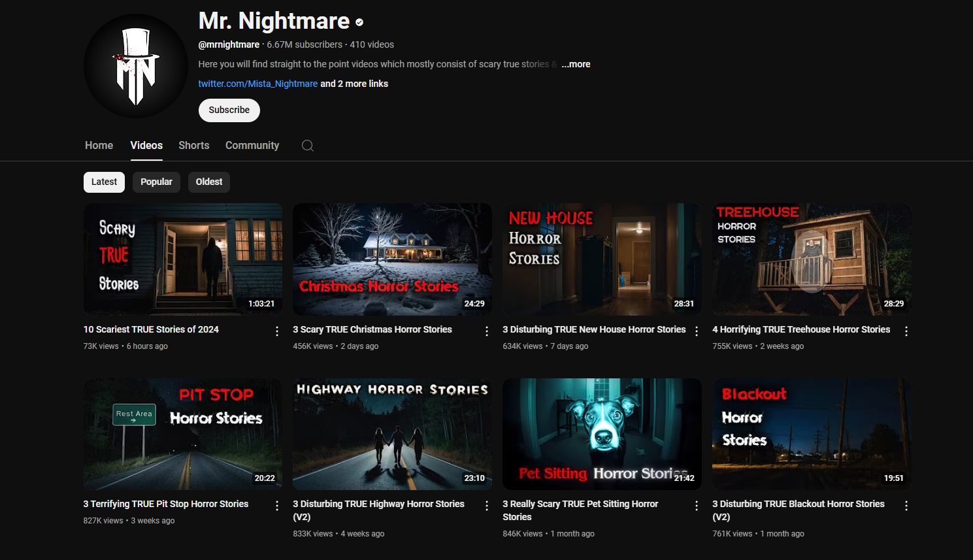Click the 24:29 duration badge
The height and width of the screenshot is (560, 973).
pyautogui.click(x=474, y=304)
